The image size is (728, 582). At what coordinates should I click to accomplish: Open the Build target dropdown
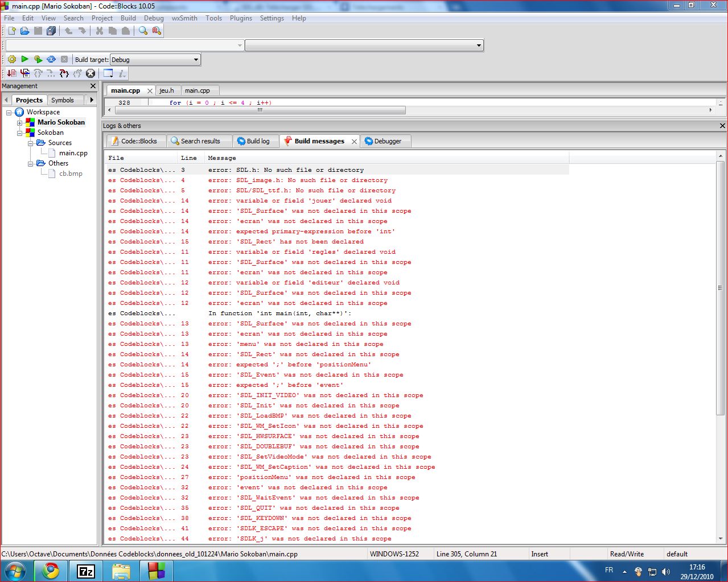[x=196, y=60]
